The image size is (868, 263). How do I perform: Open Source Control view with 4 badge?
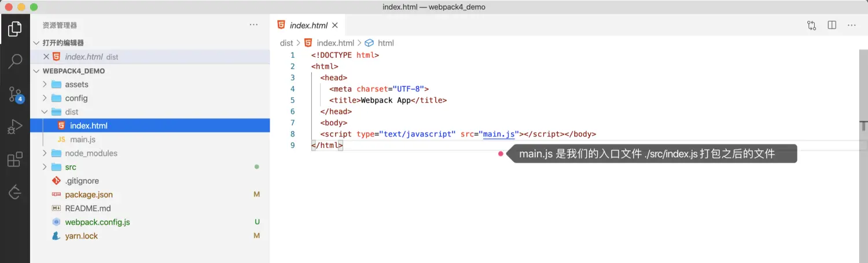click(15, 94)
